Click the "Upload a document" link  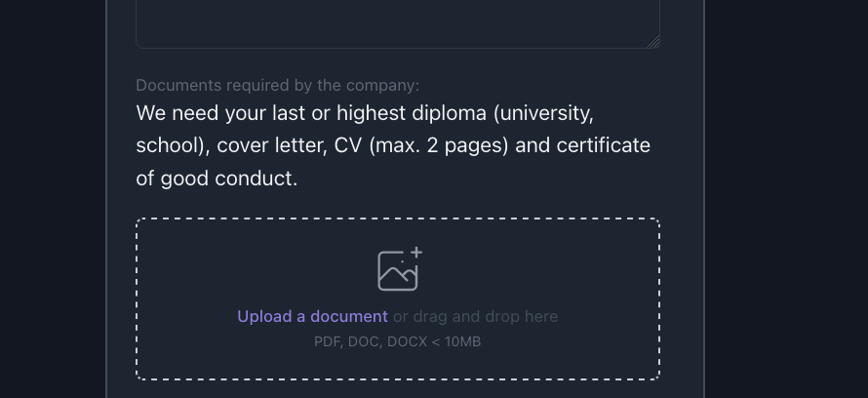[312, 316]
